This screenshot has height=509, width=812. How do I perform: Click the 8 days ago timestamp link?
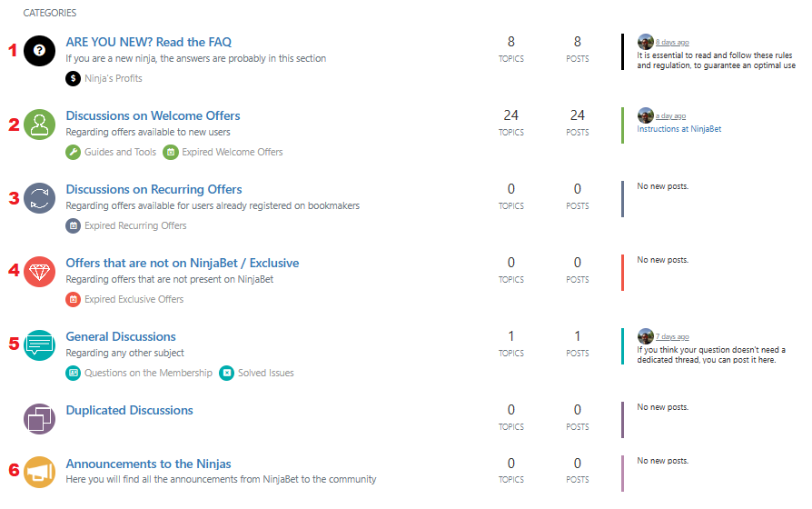coord(672,43)
